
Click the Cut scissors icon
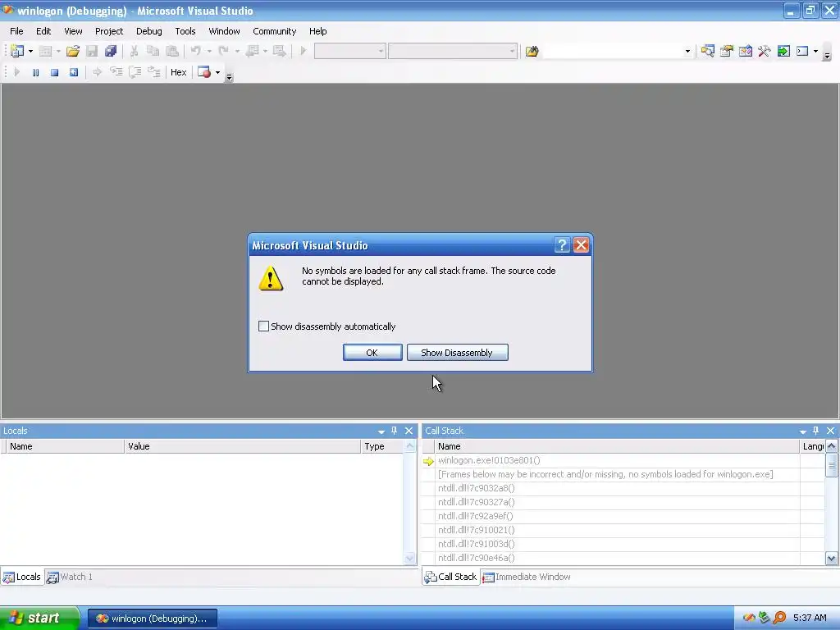coord(134,51)
